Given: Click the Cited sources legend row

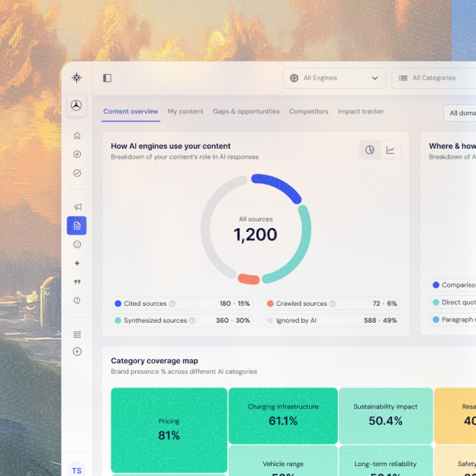Looking at the screenshot, I should [182, 304].
